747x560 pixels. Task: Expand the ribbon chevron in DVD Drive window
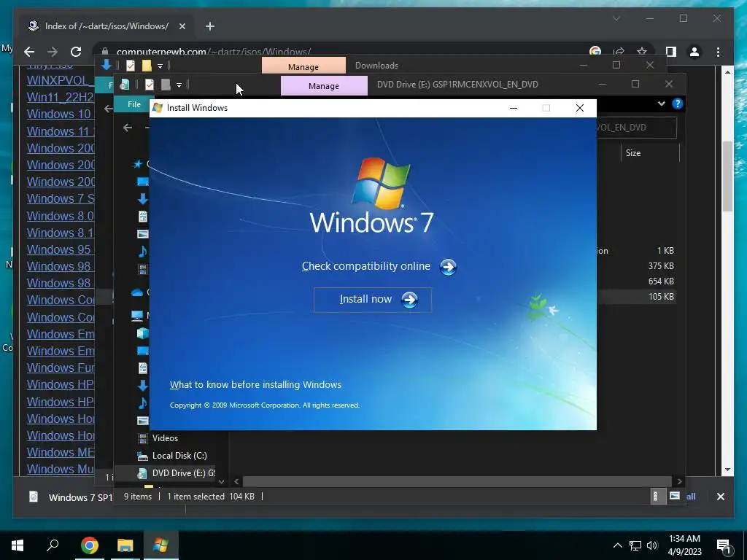[x=661, y=104]
